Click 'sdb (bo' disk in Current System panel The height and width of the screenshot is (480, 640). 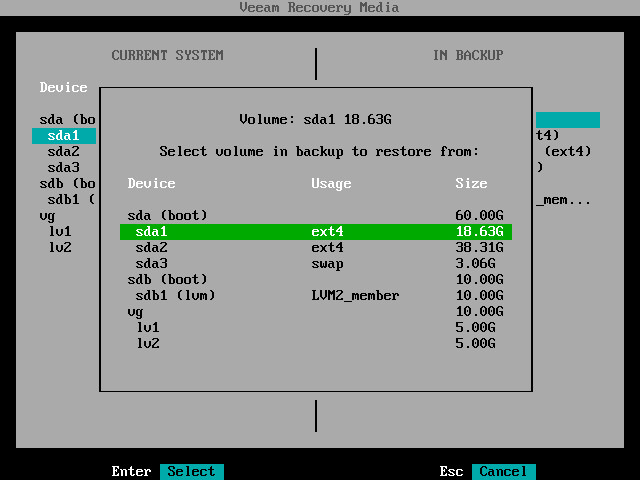(x=67, y=184)
